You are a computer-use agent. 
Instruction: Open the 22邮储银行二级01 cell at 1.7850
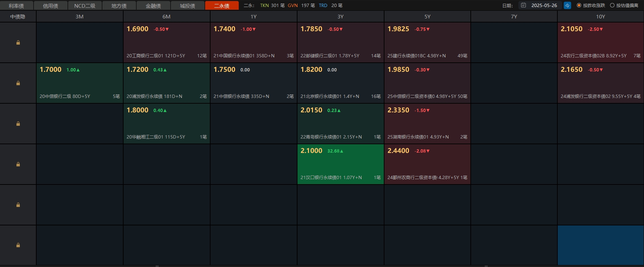pos(340,42)
